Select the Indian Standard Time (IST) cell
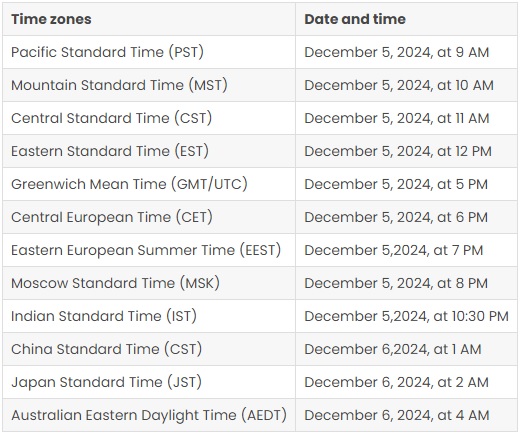 [x=149, y=316]
